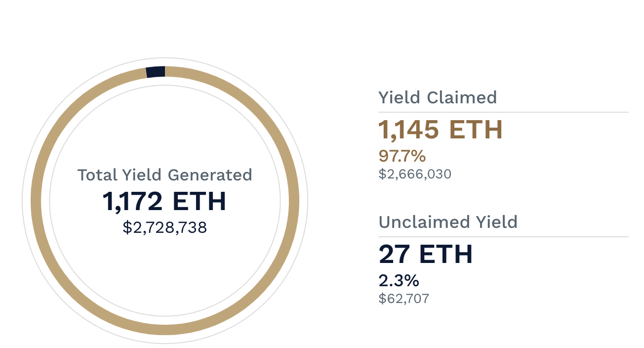Click the 27 ETH unclaimed amount

point(426,255)
